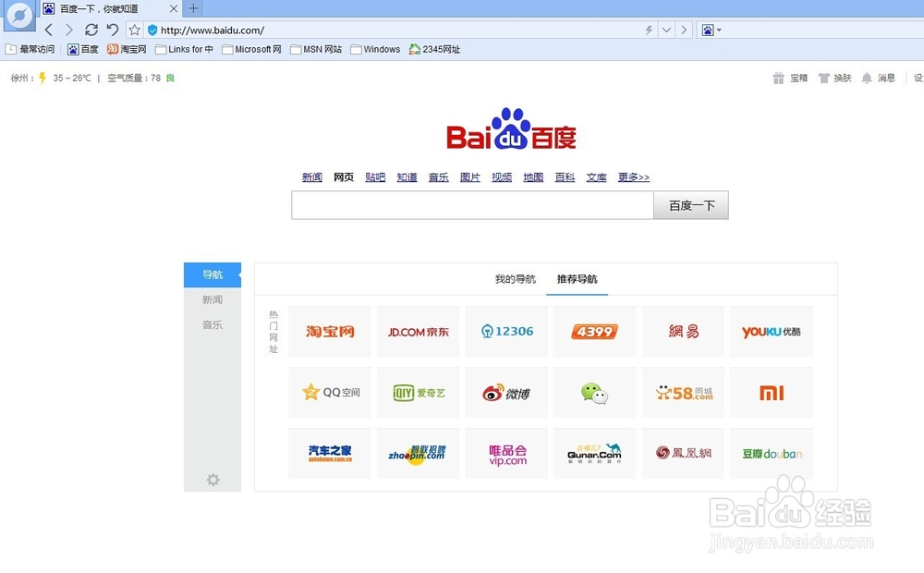Select the 新闻 sidebar tab
This screenshot has height=573, width=924.
point(213,300)
